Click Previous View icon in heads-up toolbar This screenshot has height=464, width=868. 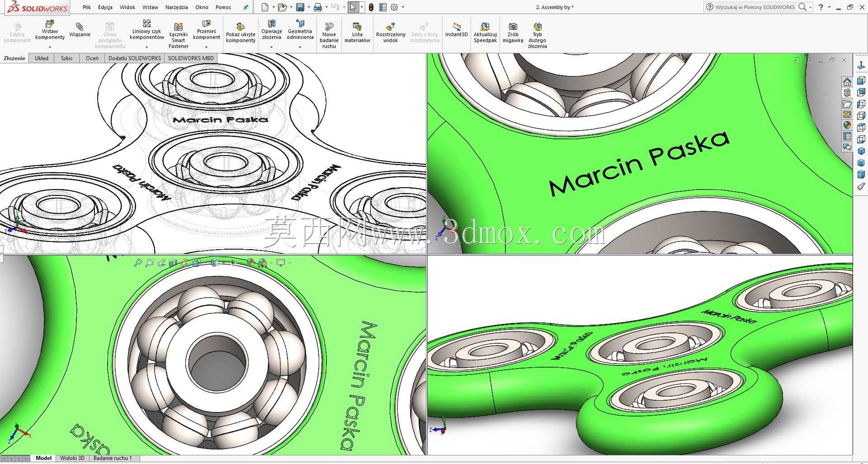[161, 262]
